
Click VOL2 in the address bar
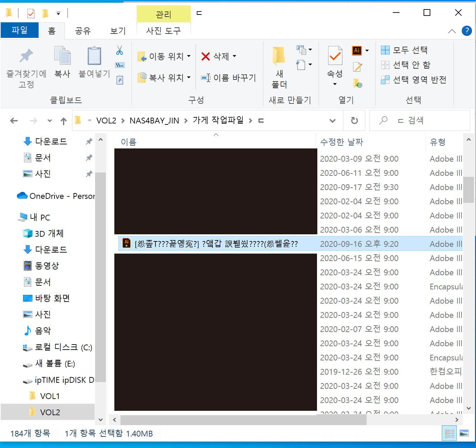coord(106,121)
